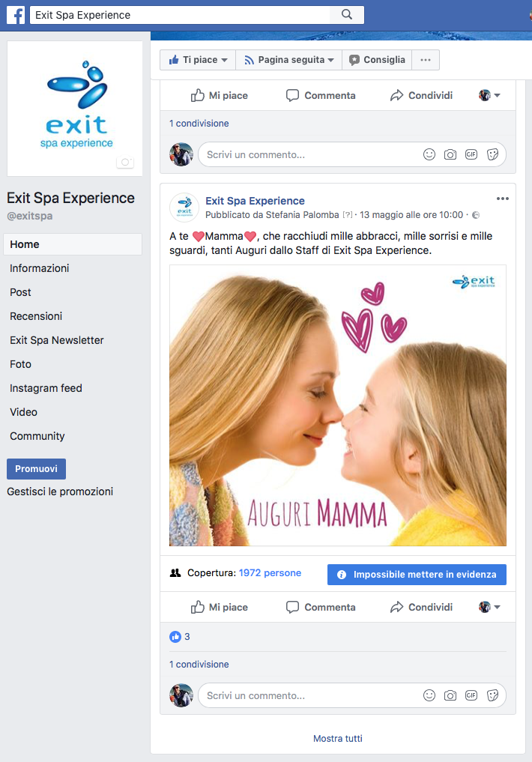Open the profile selector dropdown on the Mamma post
The image size is (532, 762).
click(x=490, y=607)
